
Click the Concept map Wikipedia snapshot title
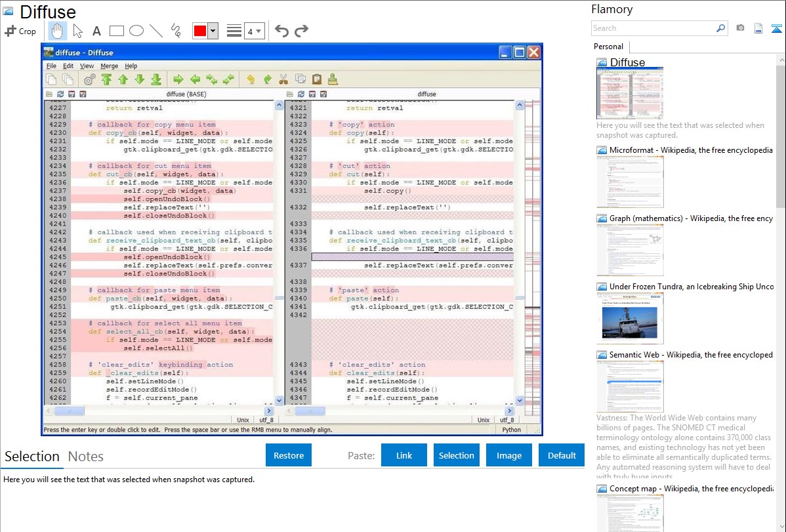(692, 489)
